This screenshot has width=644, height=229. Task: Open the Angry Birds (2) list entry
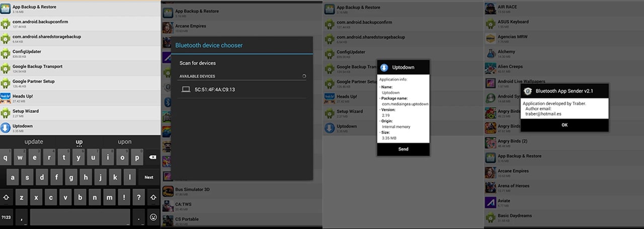[x=564, y=143]
